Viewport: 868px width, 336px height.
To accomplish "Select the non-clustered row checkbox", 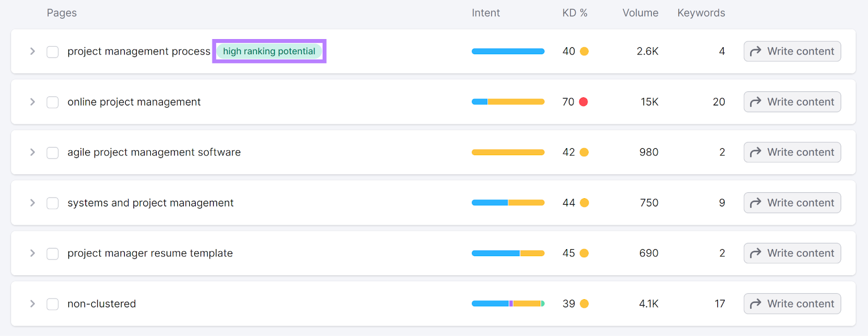I will tap(53, 304).
